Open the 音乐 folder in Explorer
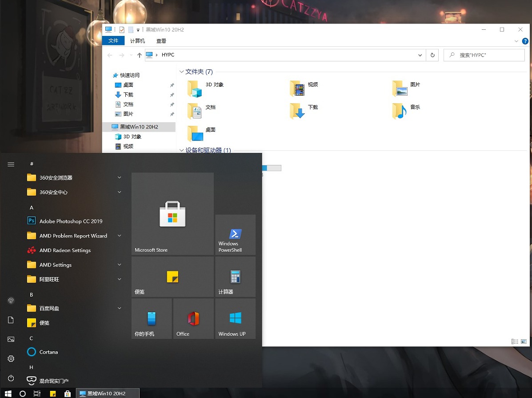 pos(406,111)
